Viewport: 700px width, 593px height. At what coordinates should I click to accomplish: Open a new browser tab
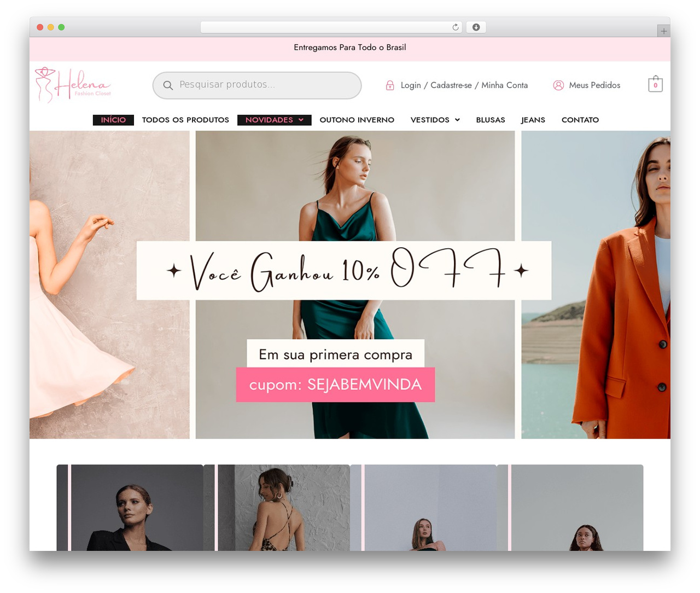[x=663, y=31]
